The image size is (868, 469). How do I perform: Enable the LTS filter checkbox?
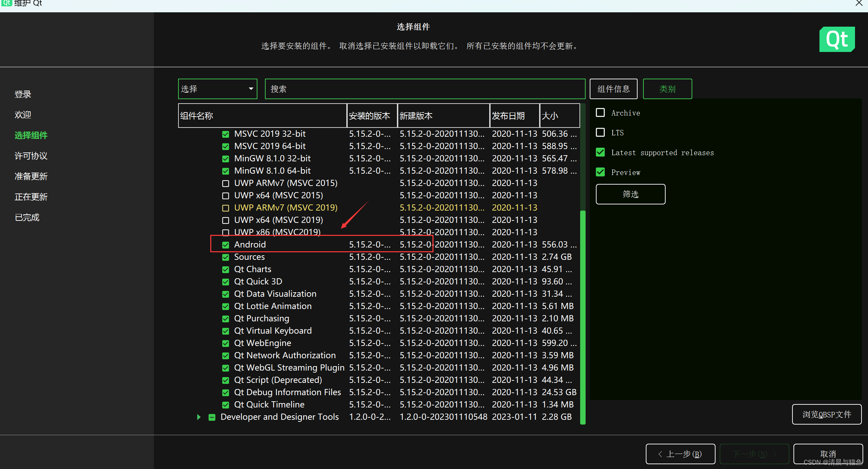click(x=600, y=133)
